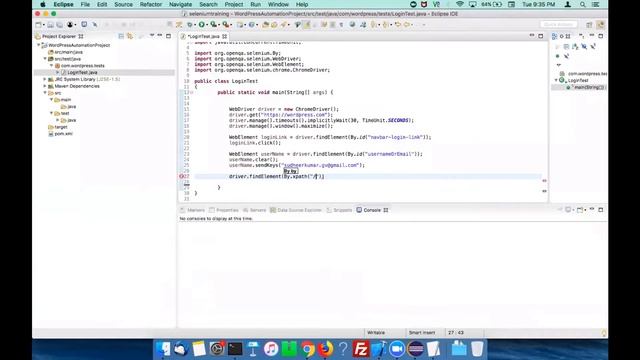Open the Outline view menu triangle
640x360 pixels.
coord(559,65)
